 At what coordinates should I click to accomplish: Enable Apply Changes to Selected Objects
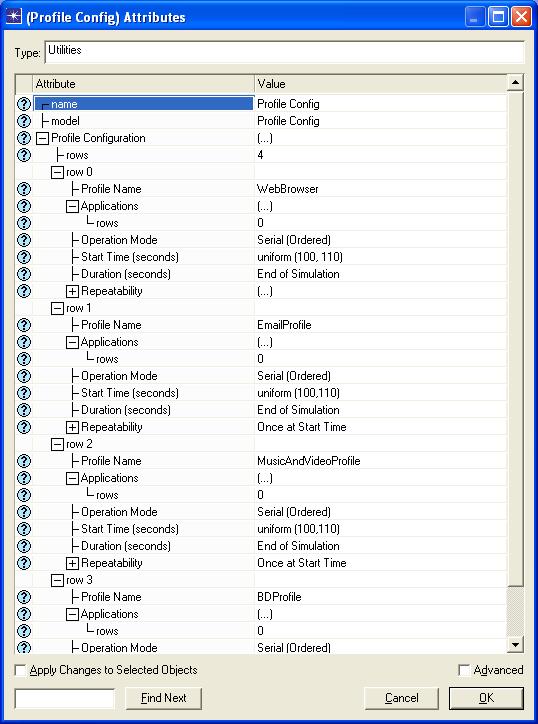click(x=20, y=670)
